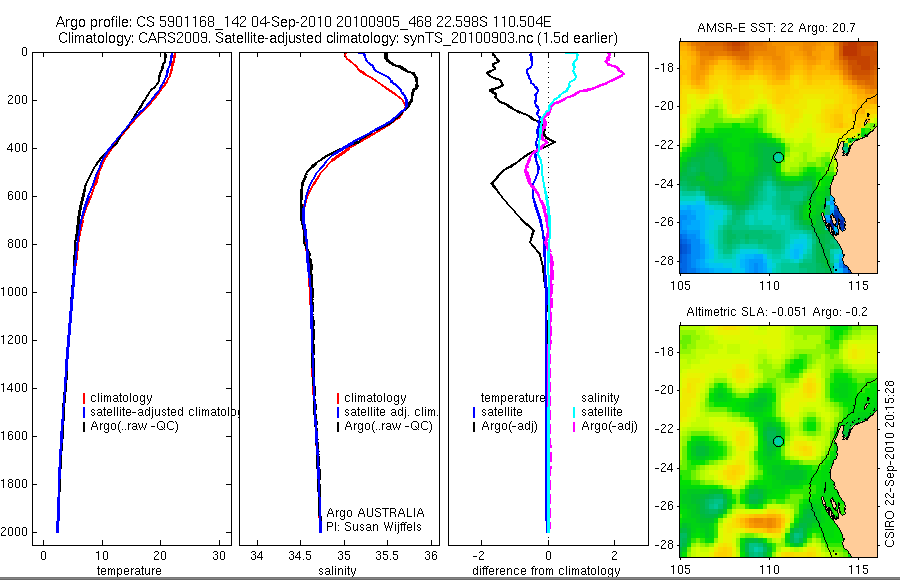Click the Argo position circle on SST map
Viewport: 900px width, 580px height.
pyautogui.click(x=778, y=157)
